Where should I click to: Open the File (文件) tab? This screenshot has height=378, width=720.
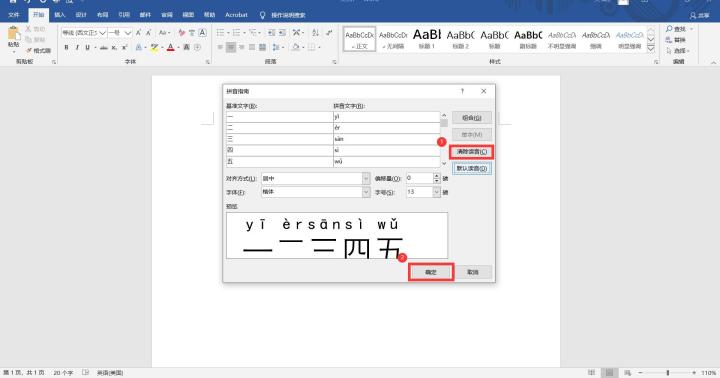pyautogui.click(x=14, y=15)
